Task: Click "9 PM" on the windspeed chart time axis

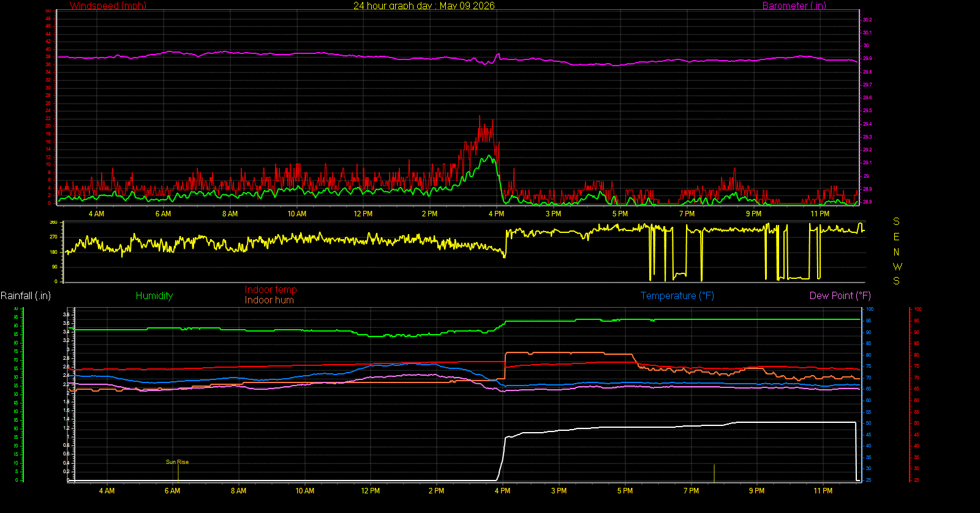Action: tap(753, 214)
